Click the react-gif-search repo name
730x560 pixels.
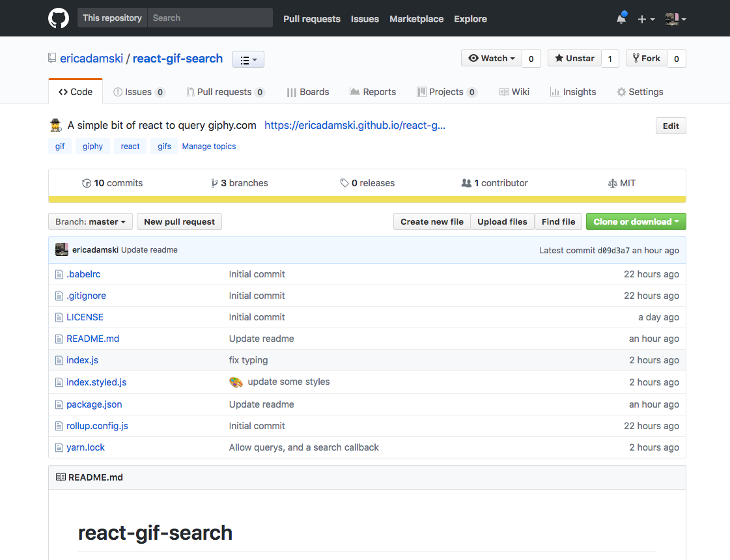coord(177,59)
